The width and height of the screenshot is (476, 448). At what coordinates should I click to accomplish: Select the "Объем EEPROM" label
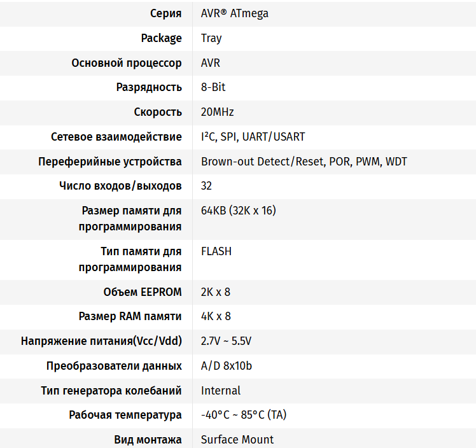[143, 292]
